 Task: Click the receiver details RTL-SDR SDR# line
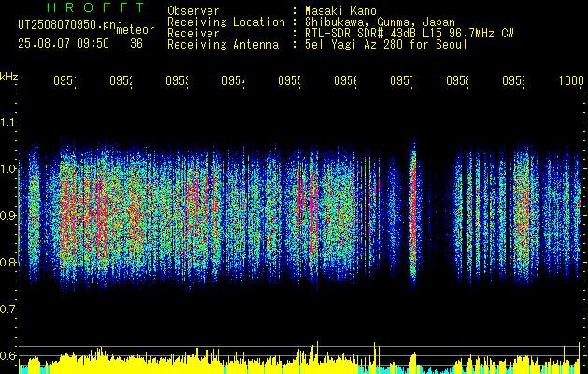pyautogui.click(x=409, y=34)
